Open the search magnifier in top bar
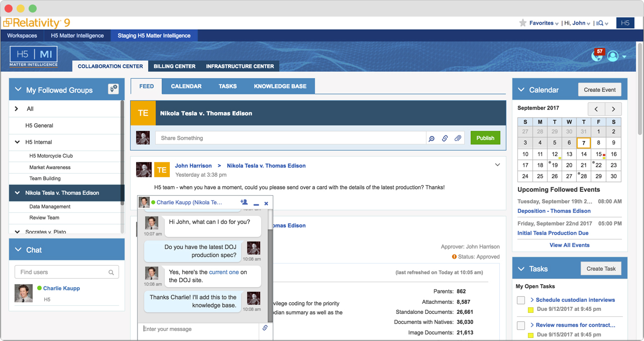Screen dimensions: 644x341 pyautogui.click(x=600, y=23)
